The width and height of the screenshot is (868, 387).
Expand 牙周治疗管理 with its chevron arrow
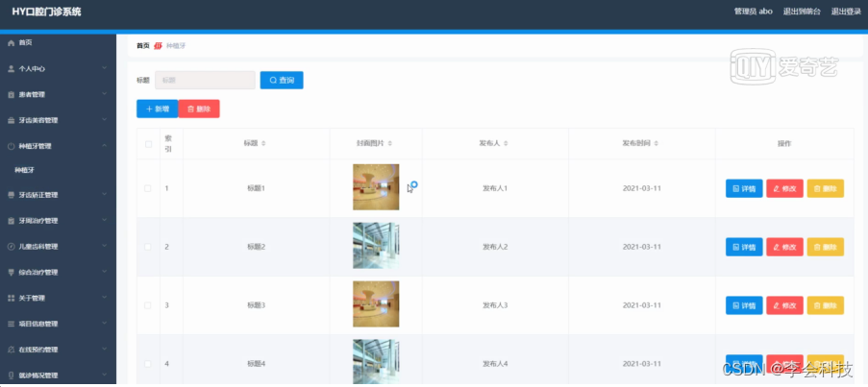click(x=105, y=220)
